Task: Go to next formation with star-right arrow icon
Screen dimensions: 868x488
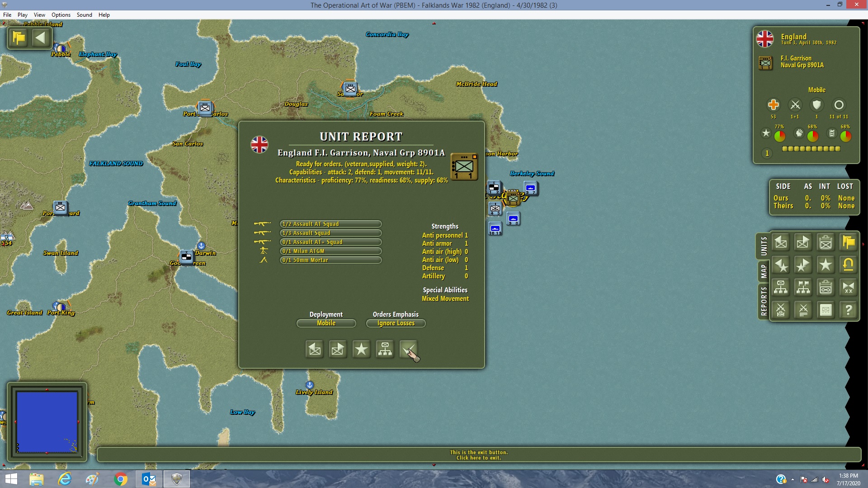Action: 803,265
